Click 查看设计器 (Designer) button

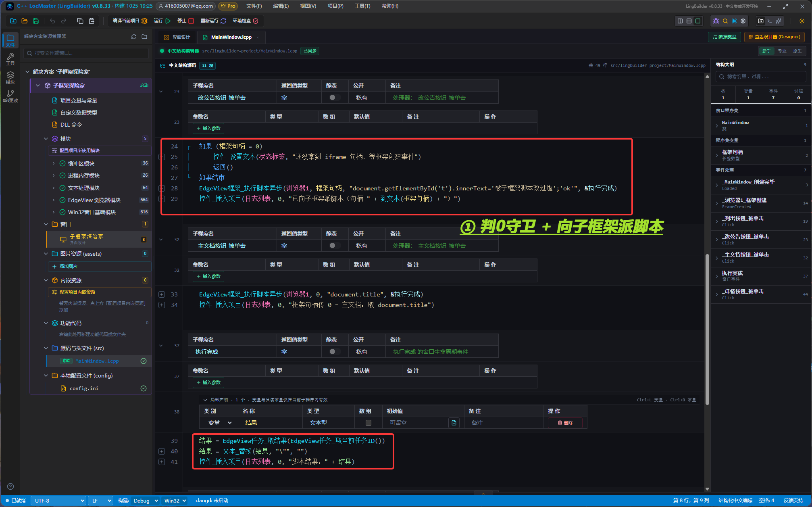[x=775, y=37]
